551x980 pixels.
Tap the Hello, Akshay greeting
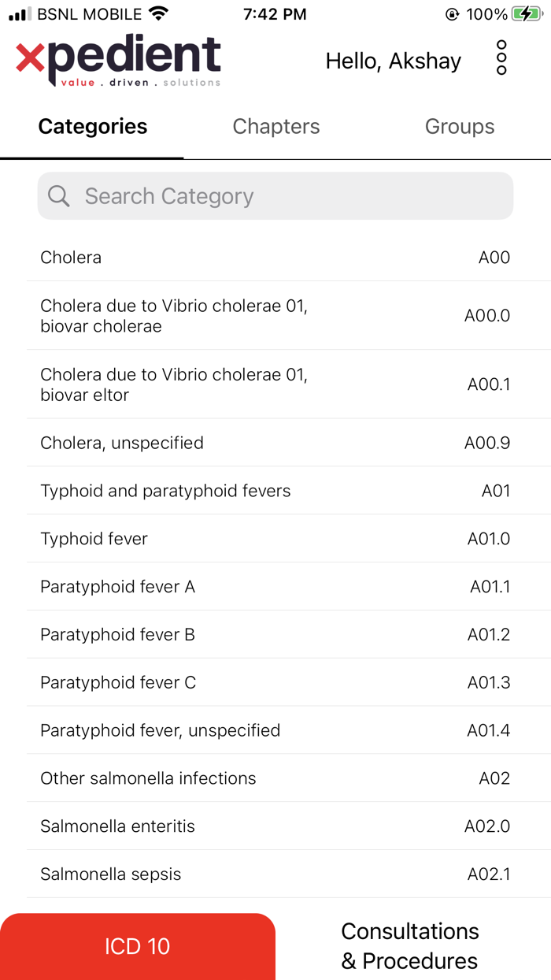pos(393,60)
